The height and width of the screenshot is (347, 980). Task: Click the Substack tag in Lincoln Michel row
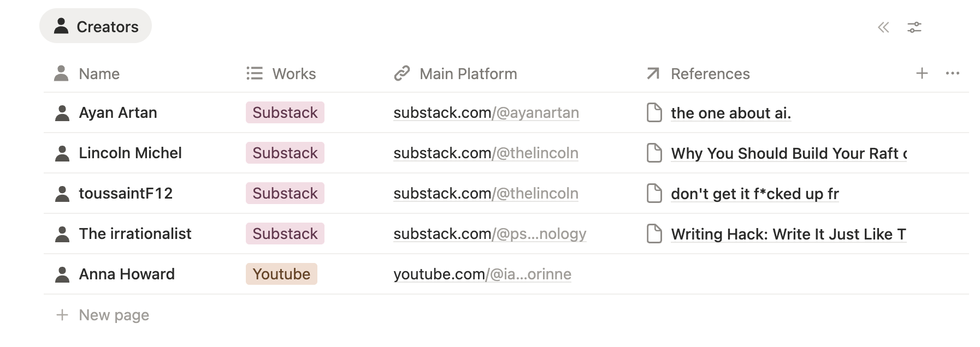point(285,153)
